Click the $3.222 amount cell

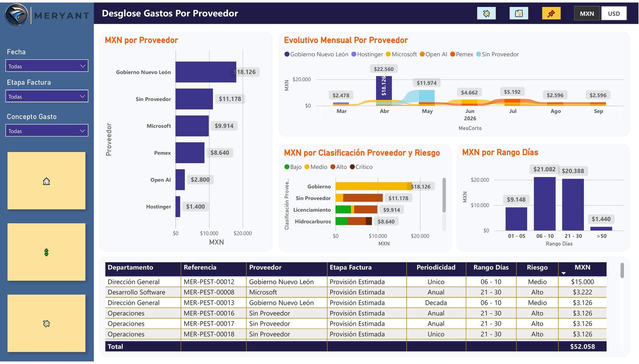[582, 292]
